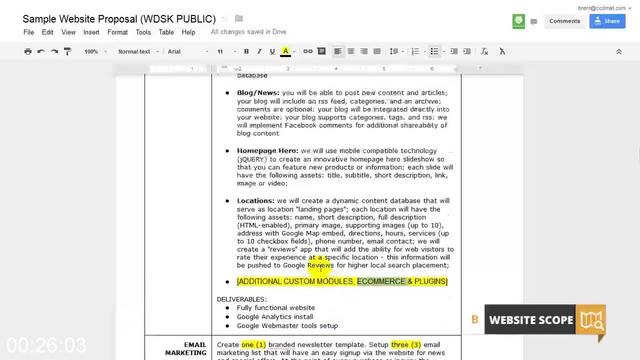This screenshot has height=360, width=640.
Task: Align text left
Action: point(338,51)
